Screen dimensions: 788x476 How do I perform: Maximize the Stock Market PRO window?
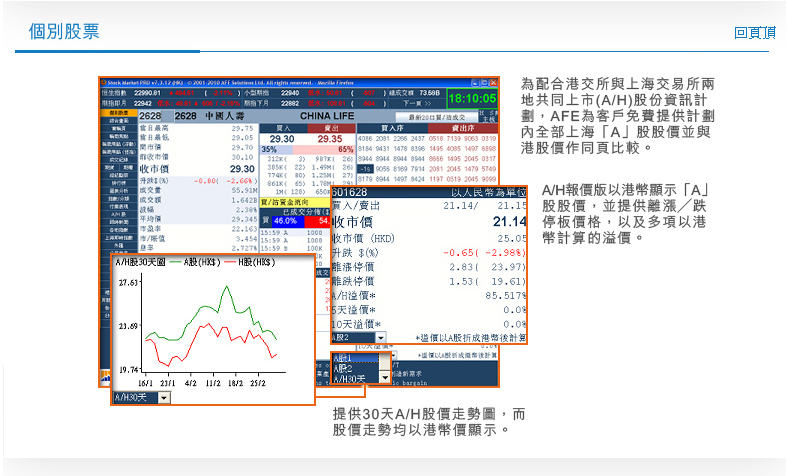484,82
